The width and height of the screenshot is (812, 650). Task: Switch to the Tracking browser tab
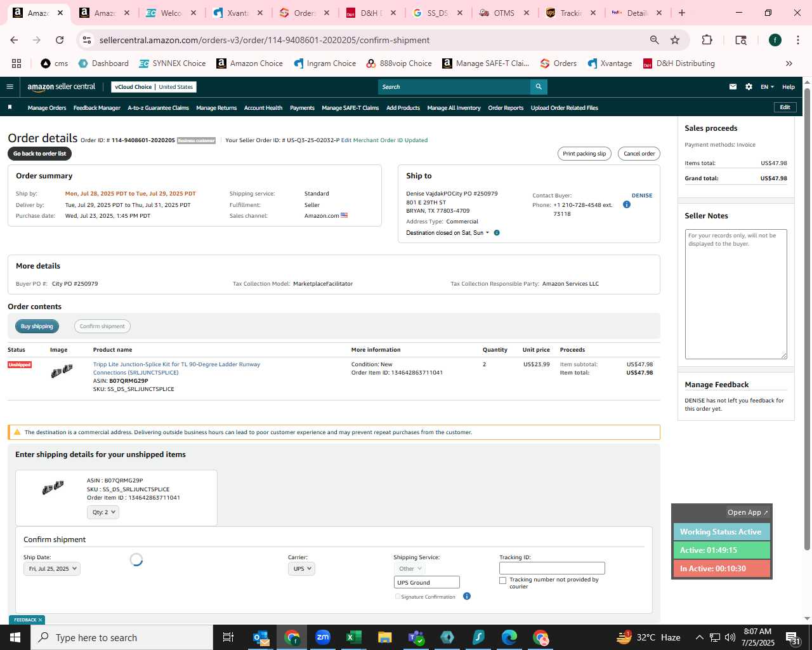click(x=571, y=13)
